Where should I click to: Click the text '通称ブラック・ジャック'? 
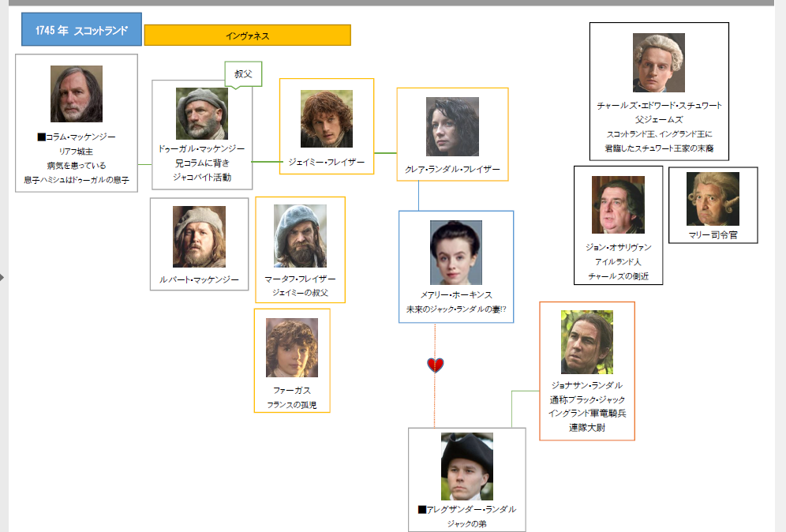coord(587,399)
